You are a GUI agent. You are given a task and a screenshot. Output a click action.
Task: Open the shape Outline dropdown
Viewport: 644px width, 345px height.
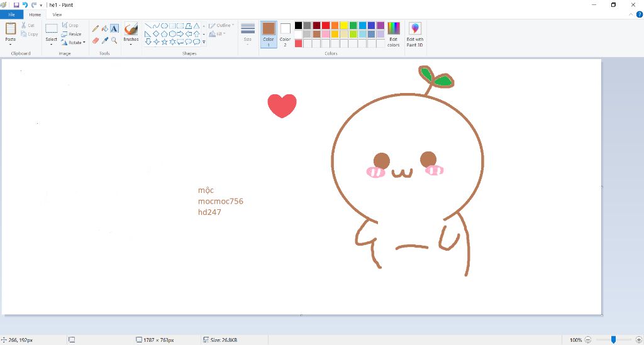click(221, 25)
